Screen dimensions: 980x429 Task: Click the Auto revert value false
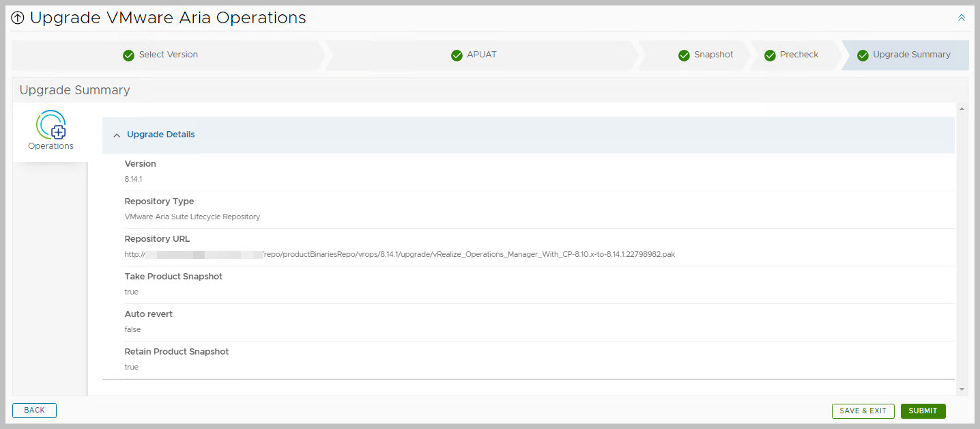(132, 329)
